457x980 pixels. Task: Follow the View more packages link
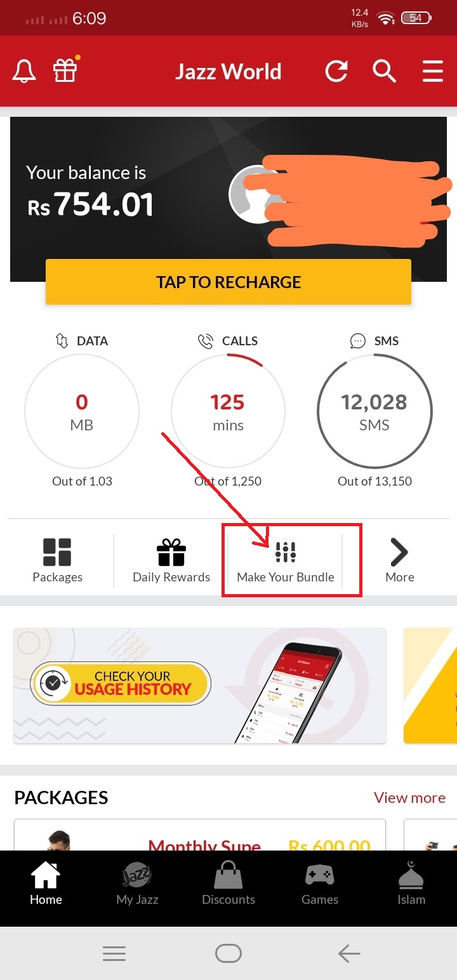click(x=409, y=798)
